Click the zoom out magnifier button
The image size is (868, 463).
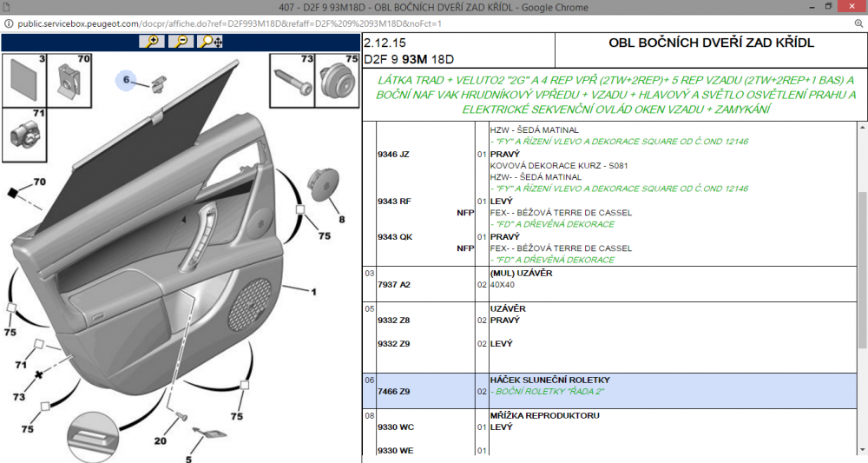181,42
